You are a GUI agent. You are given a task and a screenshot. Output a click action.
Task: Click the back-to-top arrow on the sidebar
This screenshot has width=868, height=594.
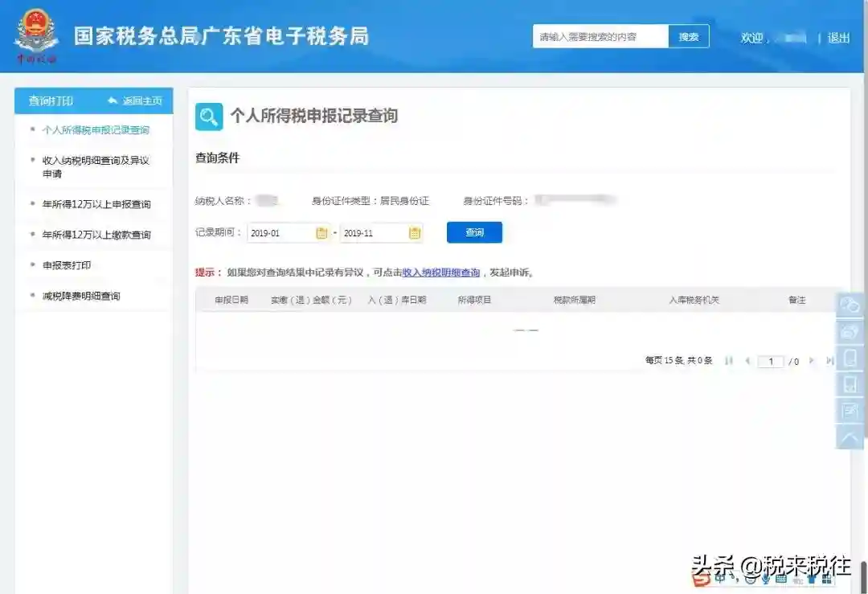(x=850, y=437)
